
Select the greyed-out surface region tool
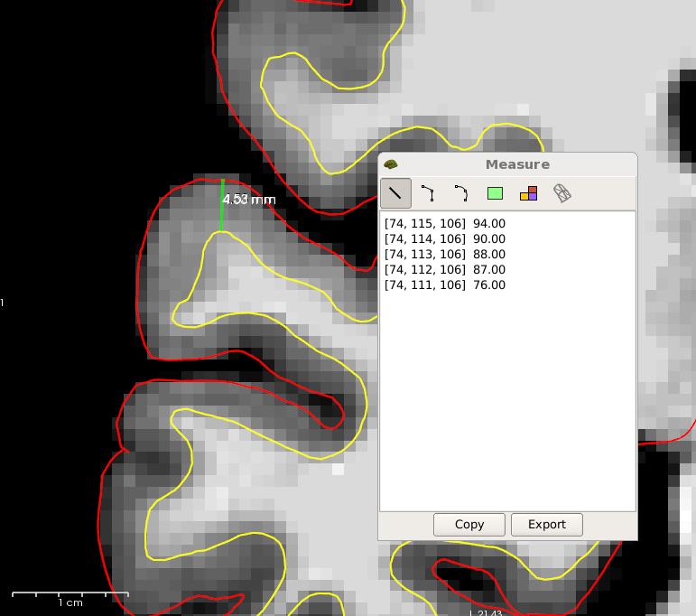(x=561, y=193)
